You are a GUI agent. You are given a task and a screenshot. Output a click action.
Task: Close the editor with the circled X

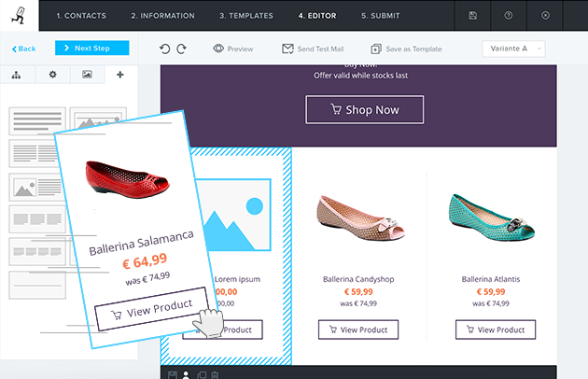pos(546,15)
